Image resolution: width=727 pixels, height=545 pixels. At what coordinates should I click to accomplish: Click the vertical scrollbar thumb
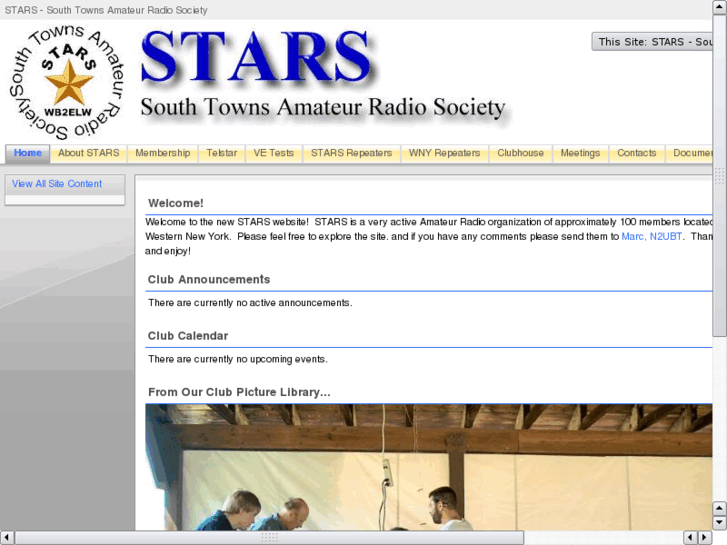pos(719,176)
